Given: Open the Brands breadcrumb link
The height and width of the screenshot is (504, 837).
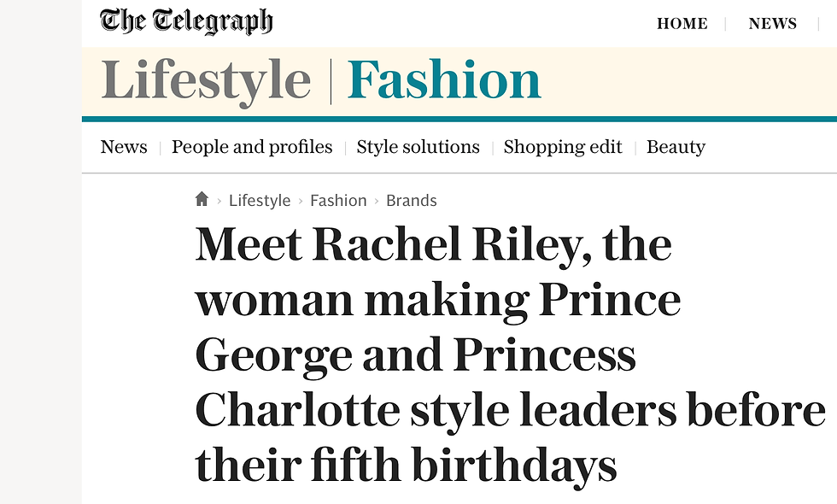Looking at the screenshot, I should 411,201.
